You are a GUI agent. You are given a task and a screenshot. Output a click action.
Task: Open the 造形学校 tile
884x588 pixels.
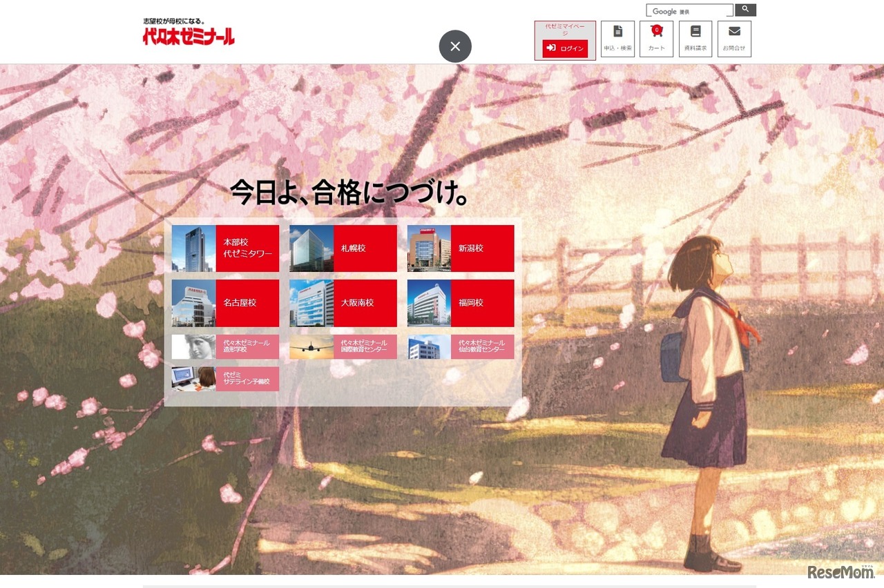point(225,346)
